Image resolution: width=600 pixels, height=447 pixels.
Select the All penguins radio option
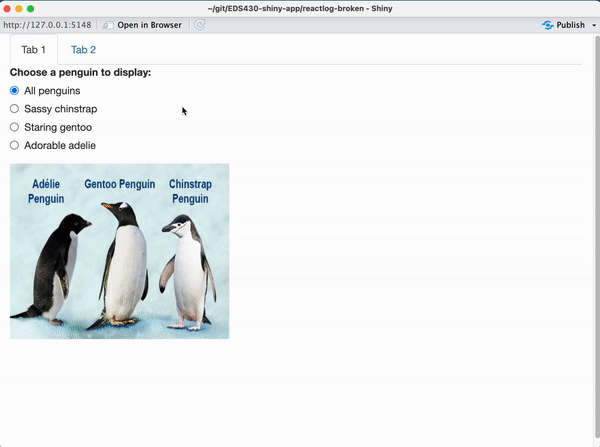click(14, 91)
